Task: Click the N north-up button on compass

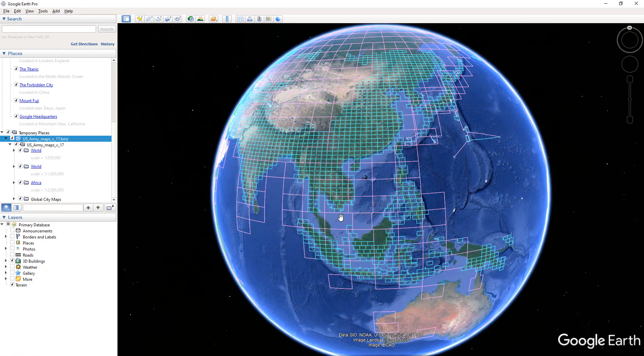Action: 630,28
